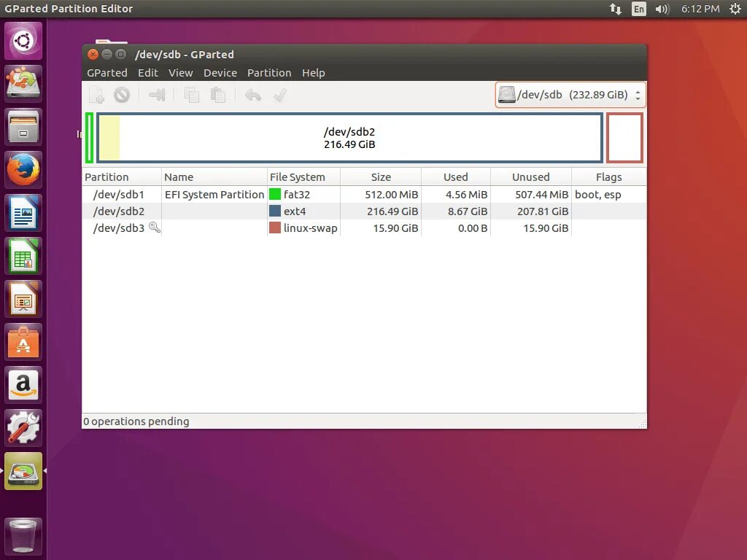This screenshot has width=747, height=560.
Task: Select the /dev/sdb2 partition row
Action: coord(365,211)
